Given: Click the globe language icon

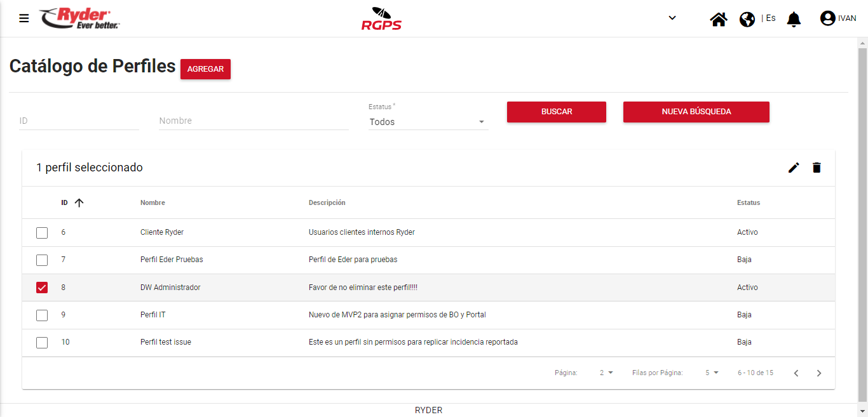Looking at the screenshot, I should (747, 19).
